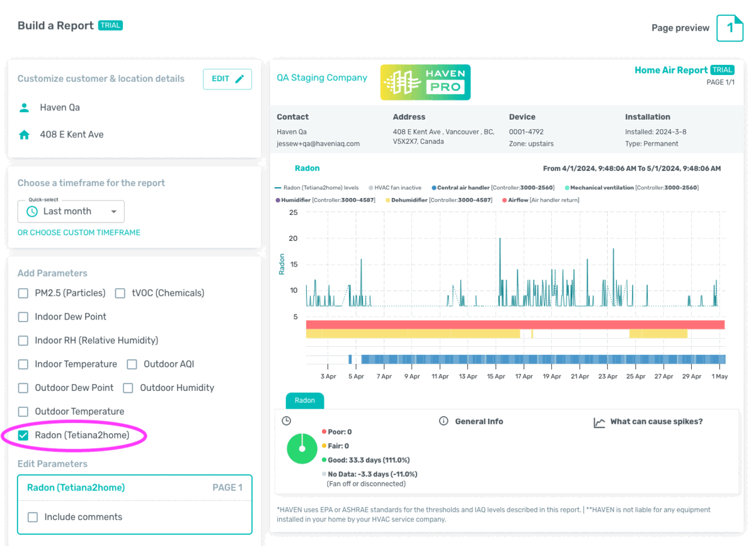Click the TRIAL badge beside Build a Report

pyautogui.click(x=110, y=26)
